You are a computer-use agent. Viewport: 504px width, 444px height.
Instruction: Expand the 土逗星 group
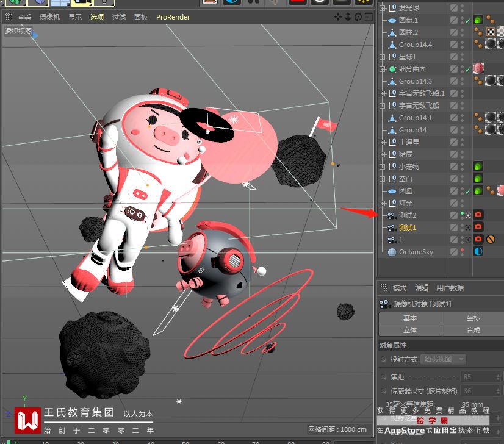[382, 142]
